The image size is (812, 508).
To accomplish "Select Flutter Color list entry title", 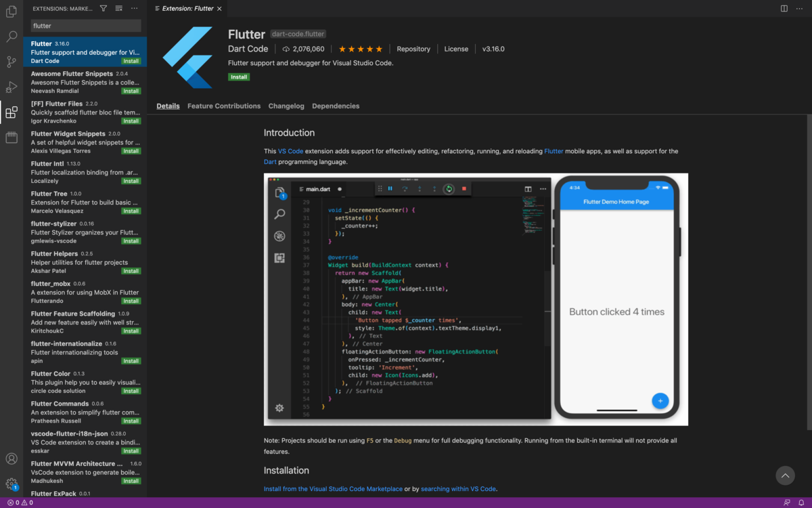I will coord(51,373).
